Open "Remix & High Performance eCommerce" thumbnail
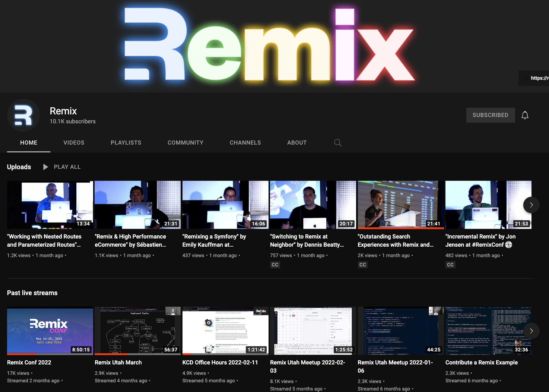Image resolution: width=549 pixels, height=392 pixels. click(137, 205)
